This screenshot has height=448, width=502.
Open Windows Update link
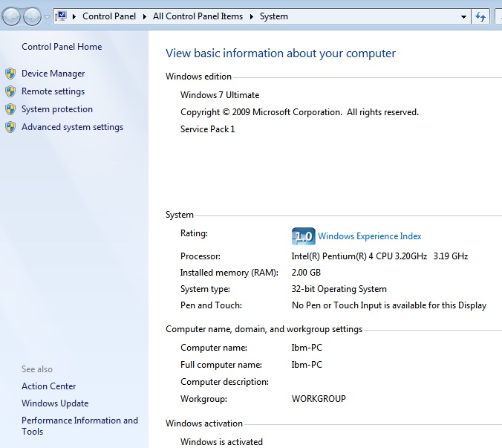55,403
